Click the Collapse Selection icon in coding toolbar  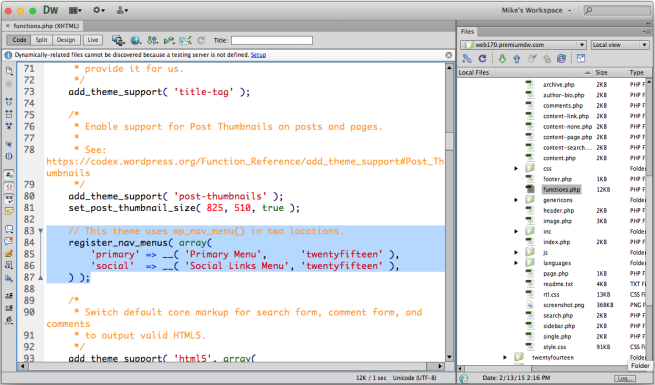(x=9, y=114)
